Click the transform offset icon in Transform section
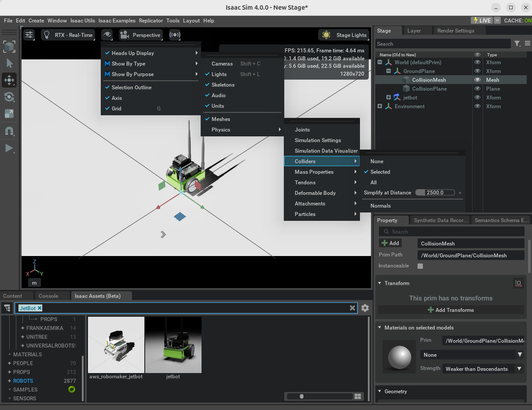This screenshot has height=410, width=532. click(x=518, y=283)
